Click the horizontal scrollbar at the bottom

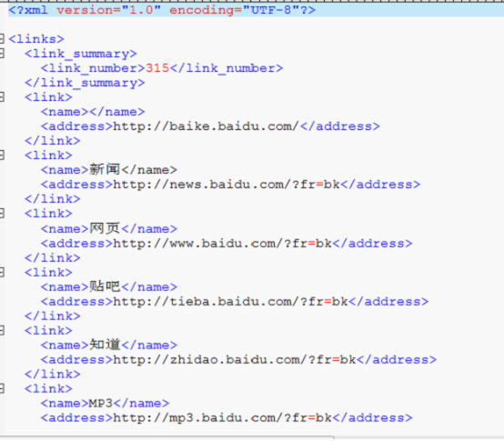[x=167, y=437]
